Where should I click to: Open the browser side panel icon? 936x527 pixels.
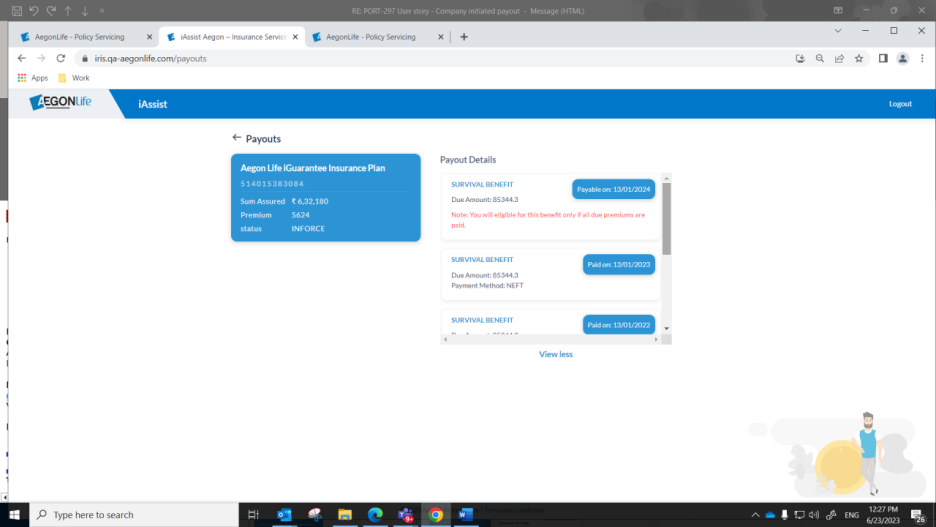pos(883,59)
